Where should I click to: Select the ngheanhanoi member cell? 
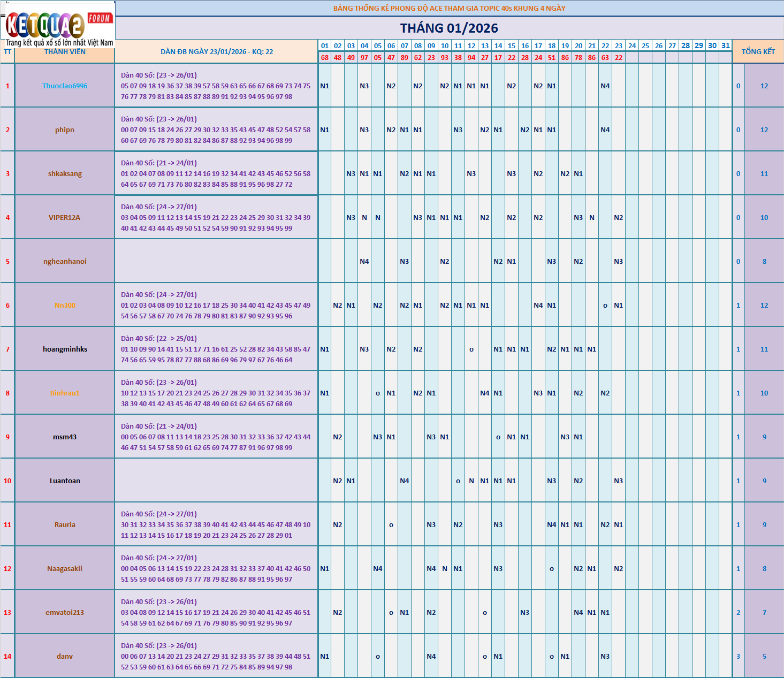coord(65,262)
